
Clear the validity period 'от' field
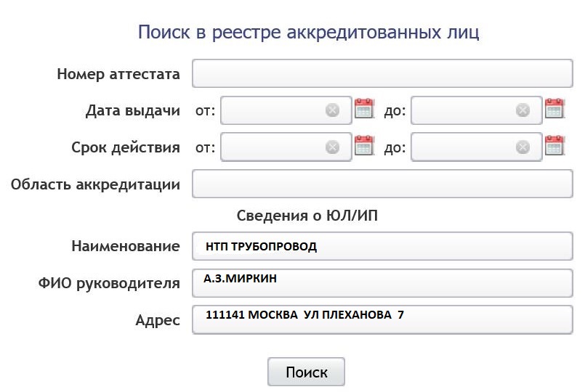pyautogui.click(x=332, y=147)
